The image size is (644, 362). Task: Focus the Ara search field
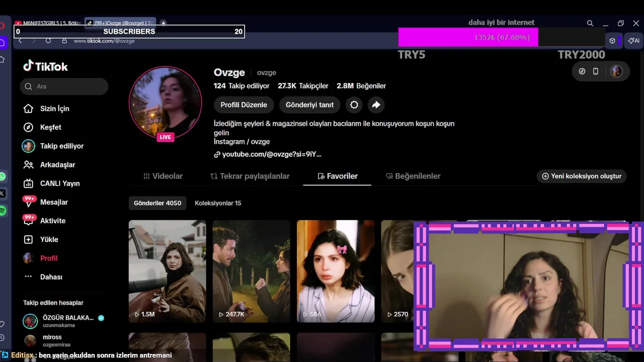(64, 86)
